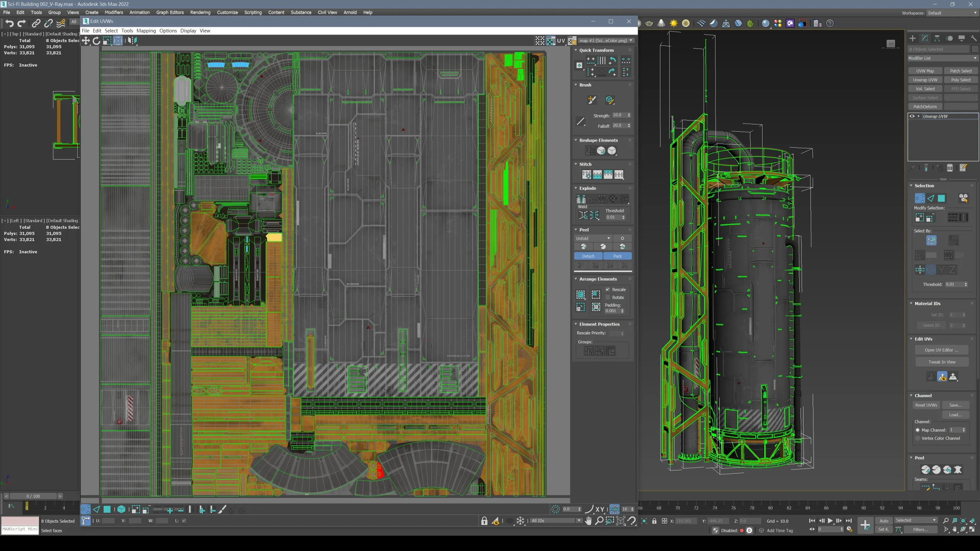980x551 pixels.
Task: Select the Rotate tool in Quick Transform
Action: tap(612, 60)
